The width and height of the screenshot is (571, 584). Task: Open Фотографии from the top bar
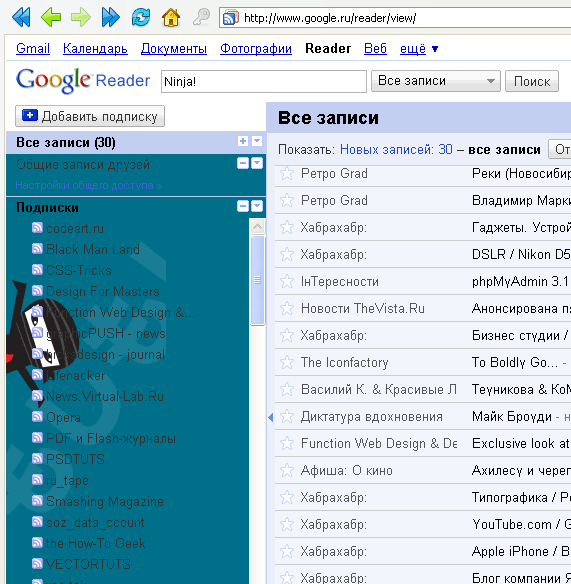click(x=256, y=48)
